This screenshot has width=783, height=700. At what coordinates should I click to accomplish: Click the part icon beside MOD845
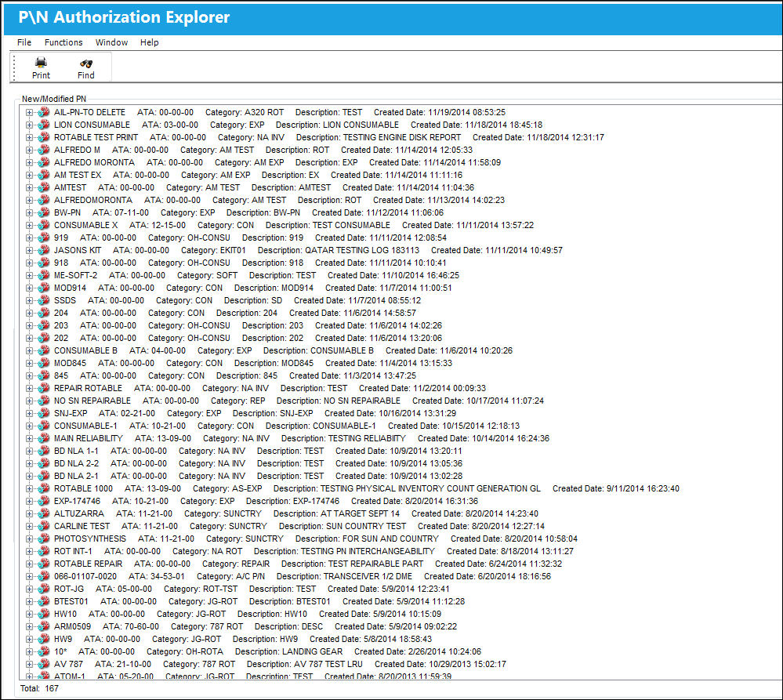(44, 362)
